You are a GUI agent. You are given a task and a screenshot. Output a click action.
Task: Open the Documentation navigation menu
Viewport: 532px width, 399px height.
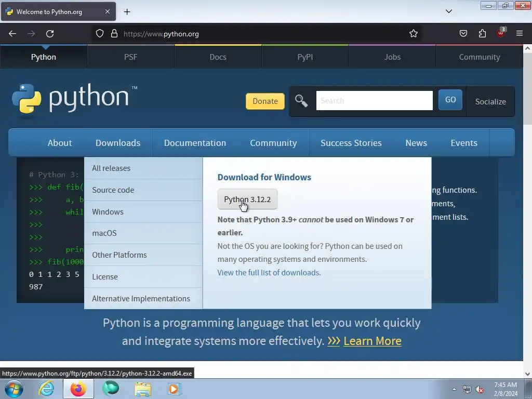pos(195,143)
